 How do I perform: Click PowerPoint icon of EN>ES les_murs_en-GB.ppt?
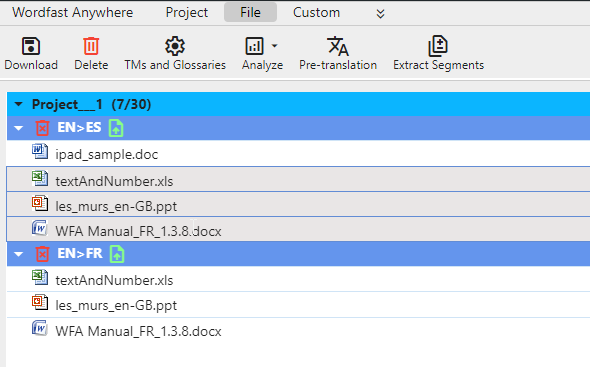(x=40, y=203)
